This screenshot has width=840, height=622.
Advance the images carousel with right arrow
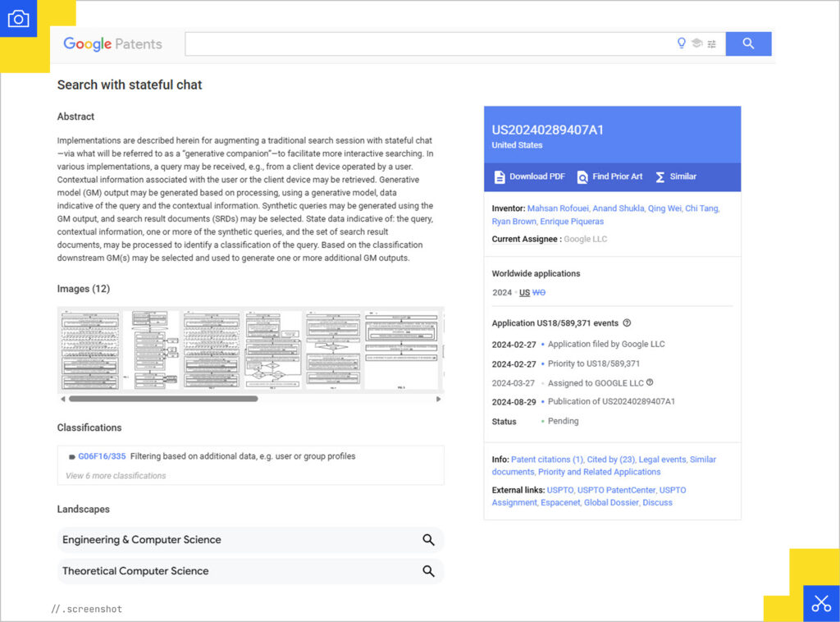(440, 399)
